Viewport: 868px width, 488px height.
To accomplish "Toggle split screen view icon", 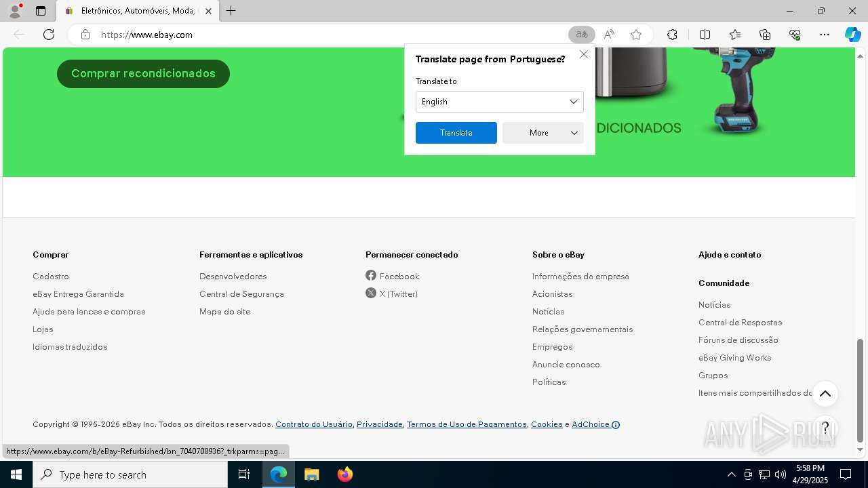I will coord(705,35).
